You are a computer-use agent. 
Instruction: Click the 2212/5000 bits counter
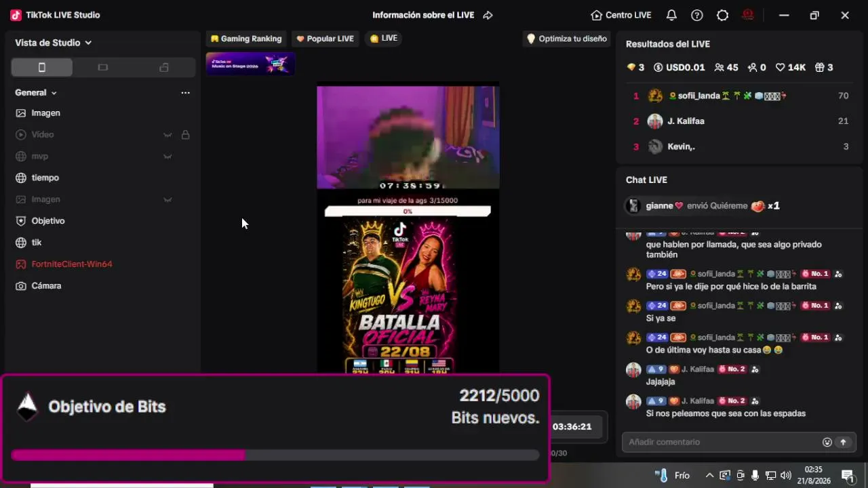click(x=499, y=396)
